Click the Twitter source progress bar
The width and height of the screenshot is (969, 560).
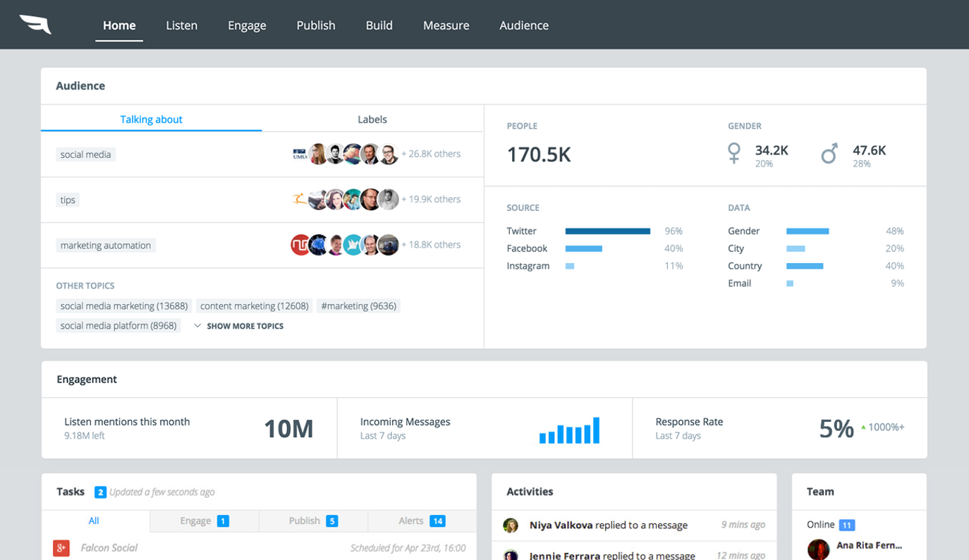tap(607, 231)
